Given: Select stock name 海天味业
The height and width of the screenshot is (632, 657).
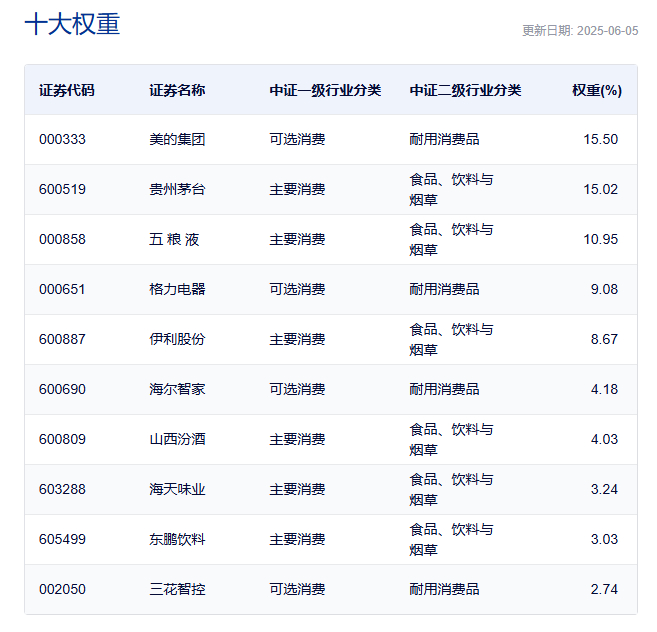Looking at the screenshot, I should tap(177, 489).
